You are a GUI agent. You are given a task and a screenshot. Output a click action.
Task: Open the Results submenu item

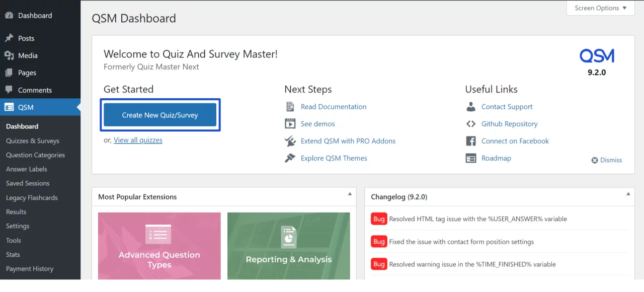pos(16,212)
